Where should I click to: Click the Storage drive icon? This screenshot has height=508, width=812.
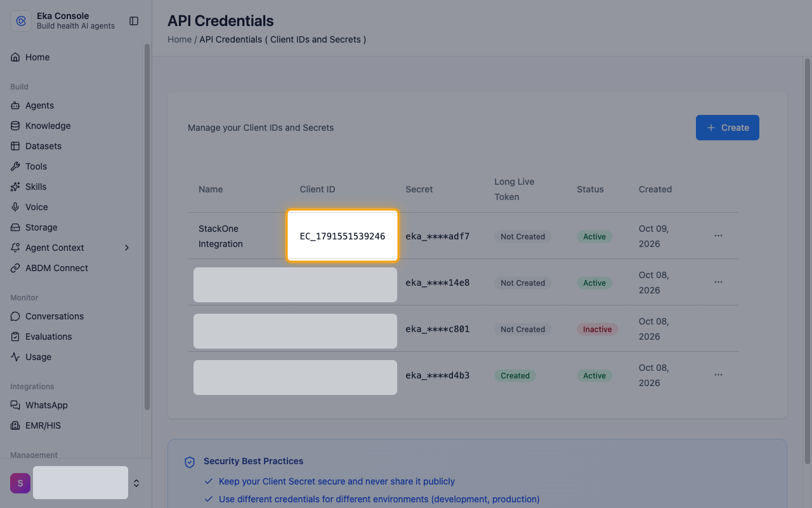click(15, 227)
